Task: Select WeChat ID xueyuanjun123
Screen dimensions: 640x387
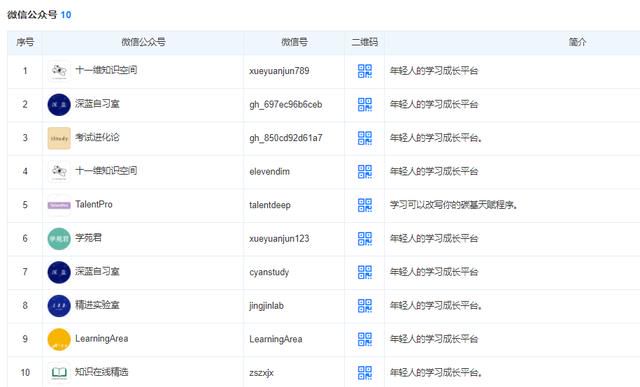Action: coord(279,238)
